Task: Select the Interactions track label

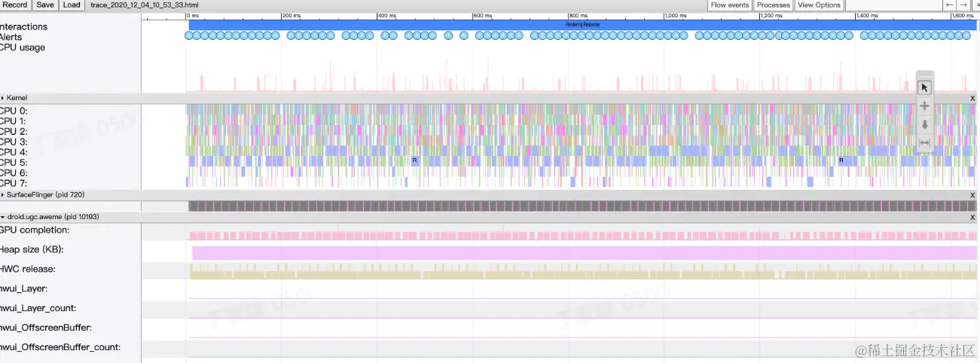Action: 23,26
